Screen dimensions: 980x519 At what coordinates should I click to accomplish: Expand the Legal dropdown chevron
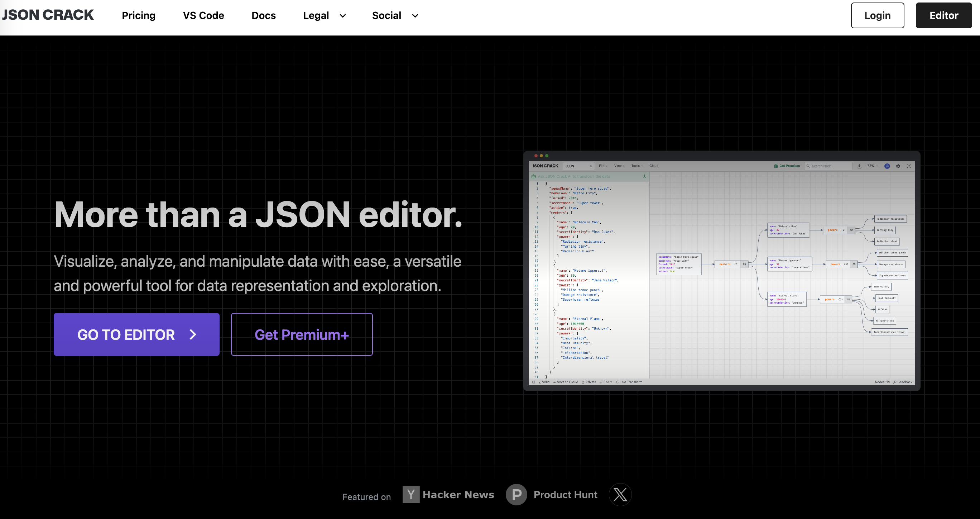coord(343,16)
